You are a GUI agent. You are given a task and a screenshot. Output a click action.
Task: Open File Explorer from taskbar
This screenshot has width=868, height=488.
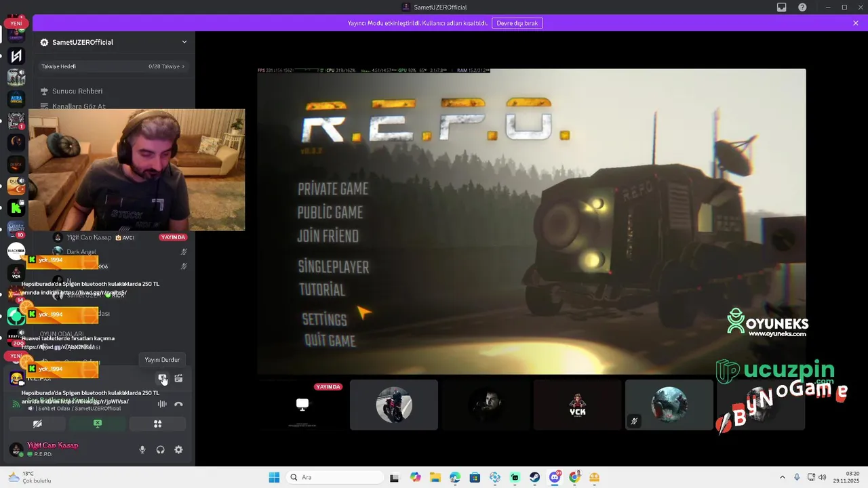click(x=435, y=477)
